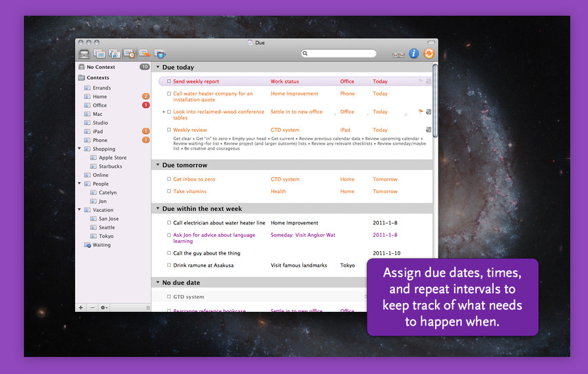Collapse the Shopping context in sidebar
Screen dimensions: 588x374
79,149
